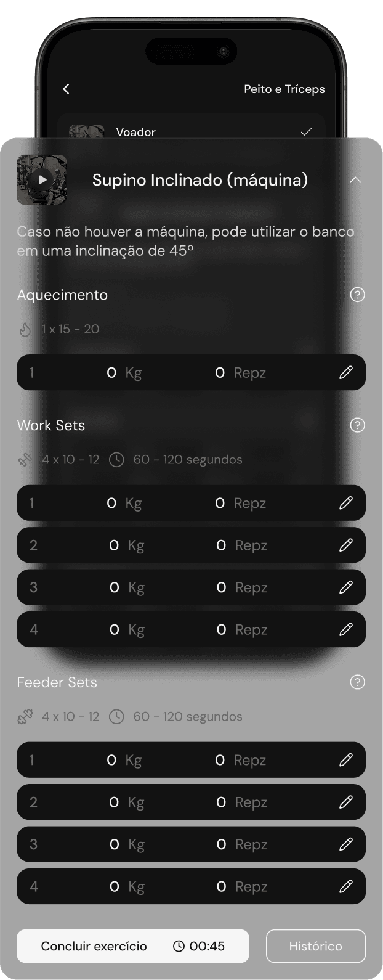Toggle the checkmark on the Voador exercise
The width and height of the screenshot is (383, 980).
[306, 131]
